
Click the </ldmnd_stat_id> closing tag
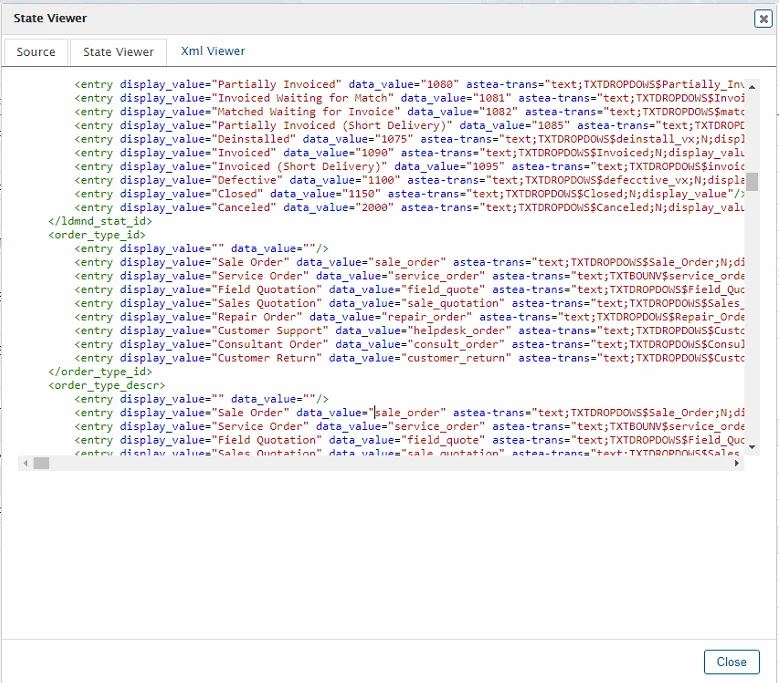100,221
